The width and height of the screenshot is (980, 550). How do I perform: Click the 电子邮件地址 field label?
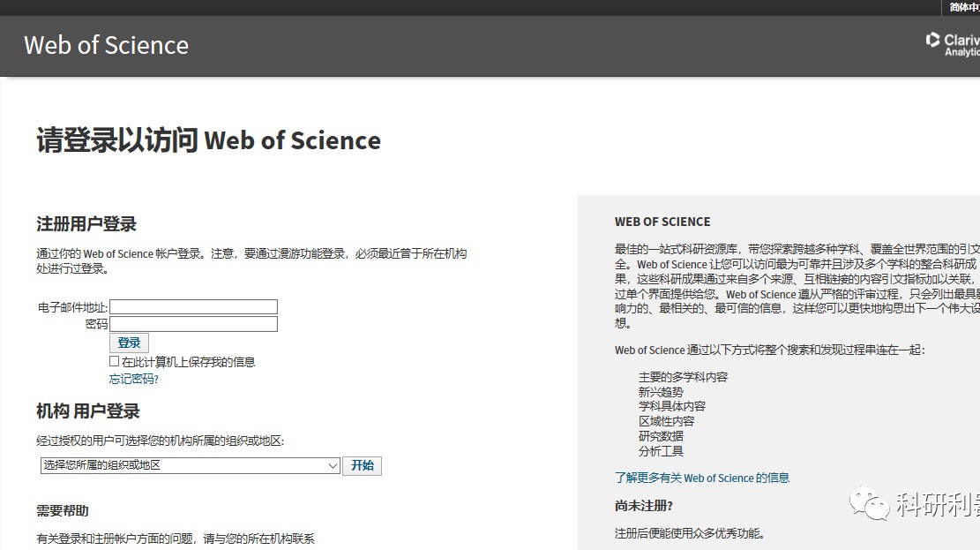click(72, 307)
